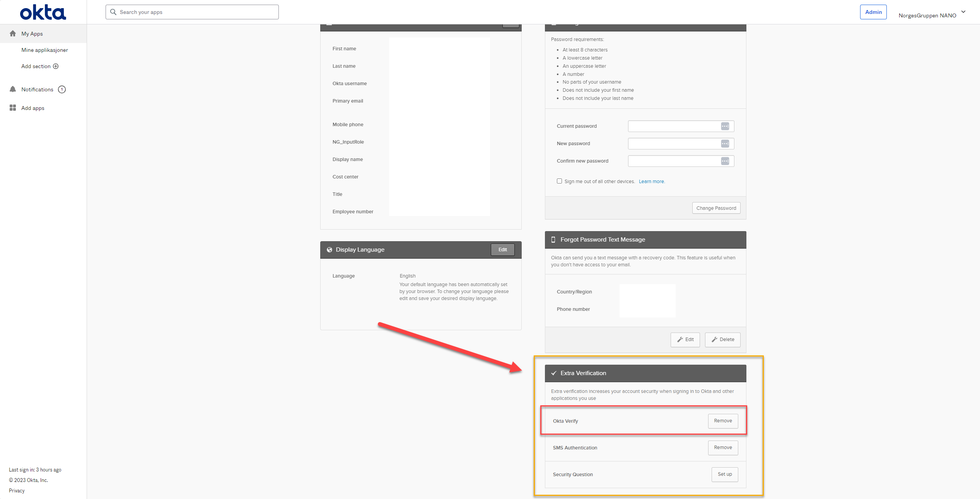Viewport: 980px width, 499px height.
Task: Click the My Apps home icon
Action: coord(13,34)
